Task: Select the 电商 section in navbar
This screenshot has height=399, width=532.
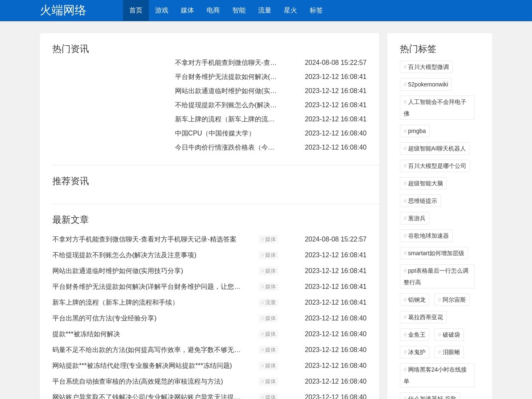Action: [213, 10]
